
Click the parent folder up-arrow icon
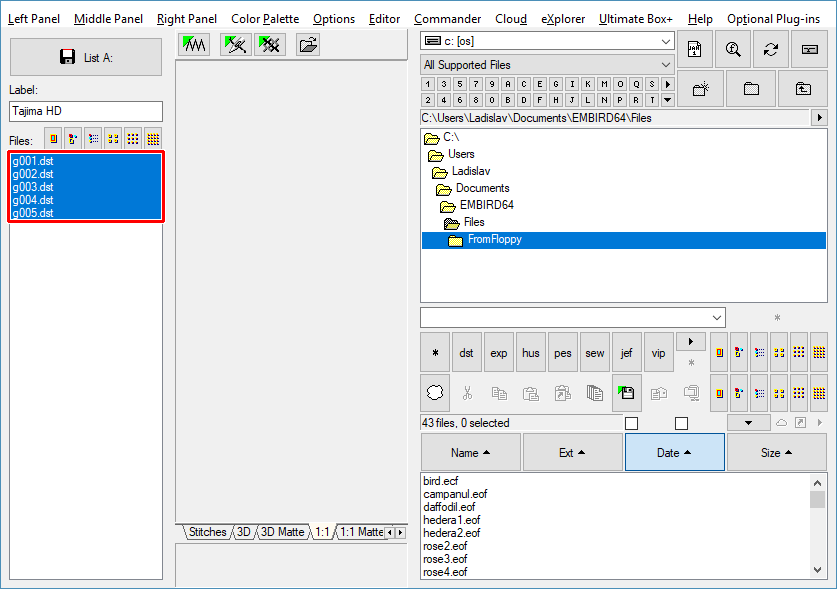tap(803, 88)
